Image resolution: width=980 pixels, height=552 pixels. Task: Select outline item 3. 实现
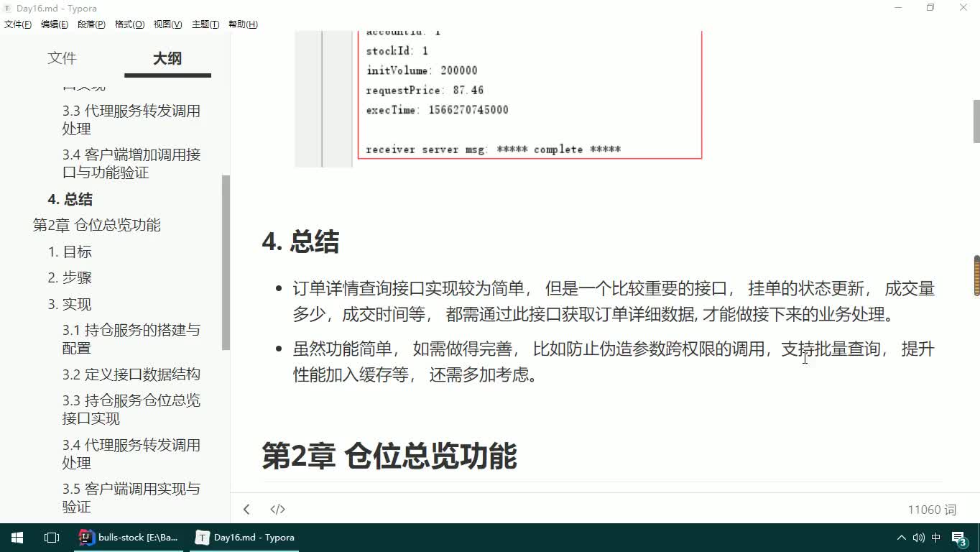coord(70,304)
